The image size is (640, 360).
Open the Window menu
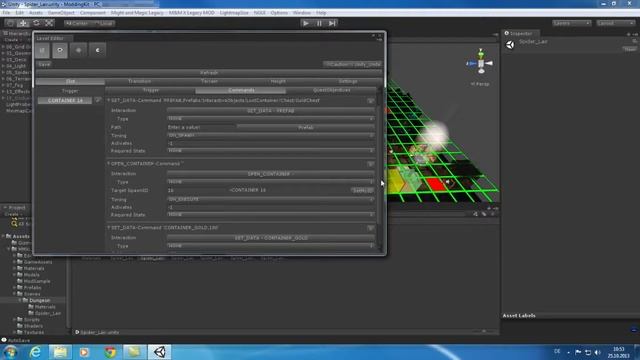click(302, 13)
